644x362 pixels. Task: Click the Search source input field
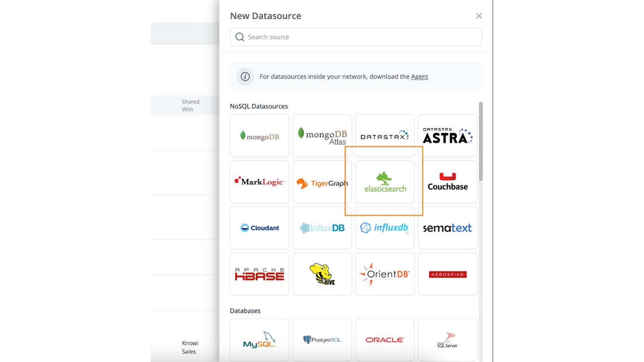point(356,37)
